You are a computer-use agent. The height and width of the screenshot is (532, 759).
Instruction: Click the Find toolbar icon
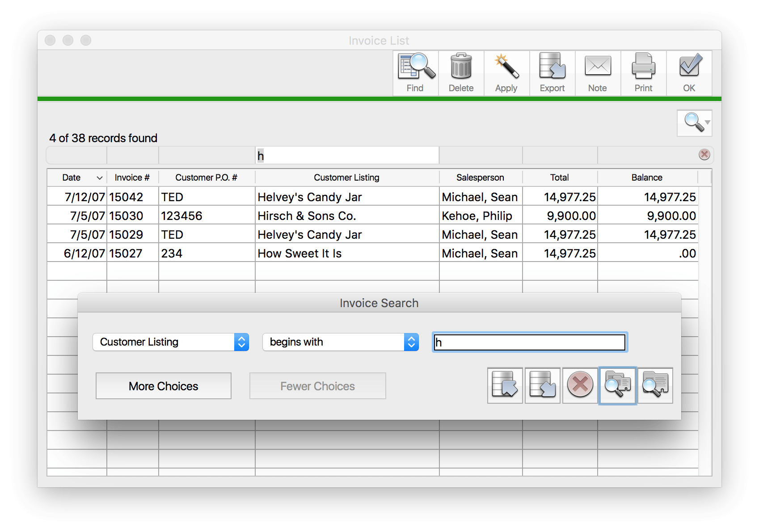click(x=416, y=73)
